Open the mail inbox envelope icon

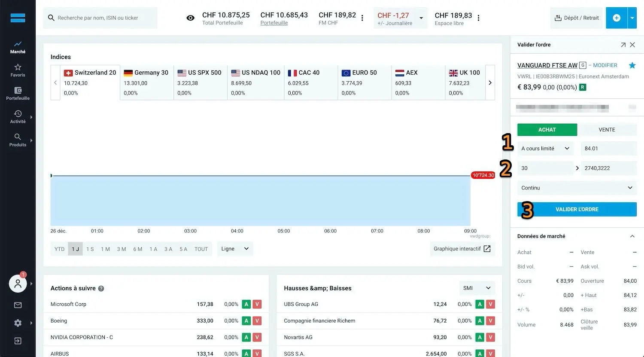[18, 305]
